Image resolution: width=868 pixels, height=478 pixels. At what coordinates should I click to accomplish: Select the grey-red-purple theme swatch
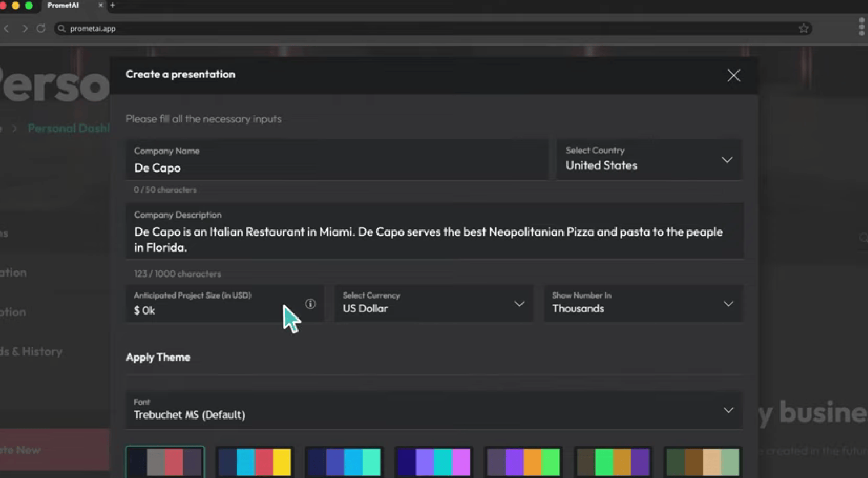165,462
